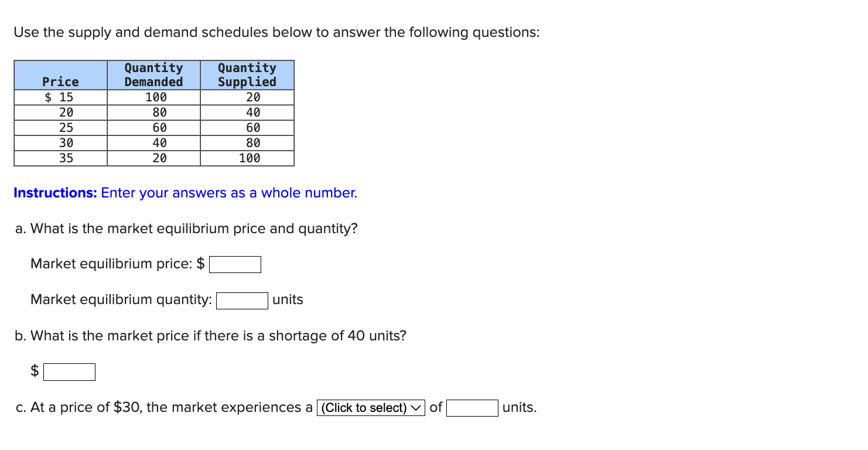
Task: Click the quantity demanded value 100
Action: coord(153,97)
